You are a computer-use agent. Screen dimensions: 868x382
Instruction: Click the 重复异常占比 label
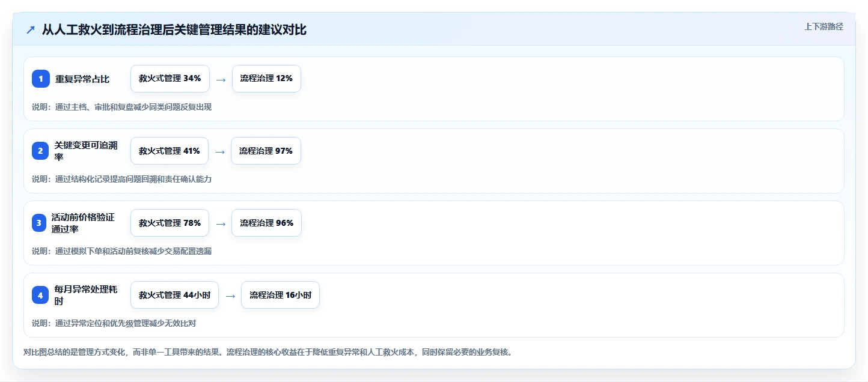[82, 79]
